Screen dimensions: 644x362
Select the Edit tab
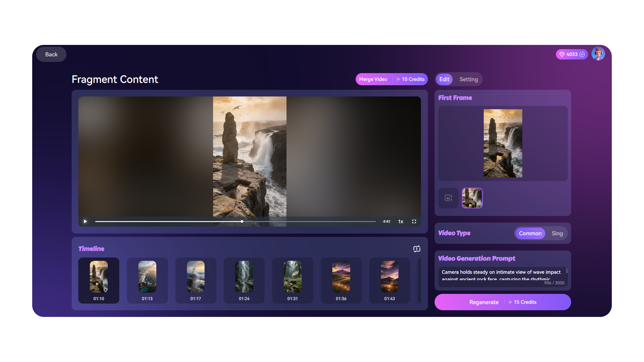click(x=444, y=79)
